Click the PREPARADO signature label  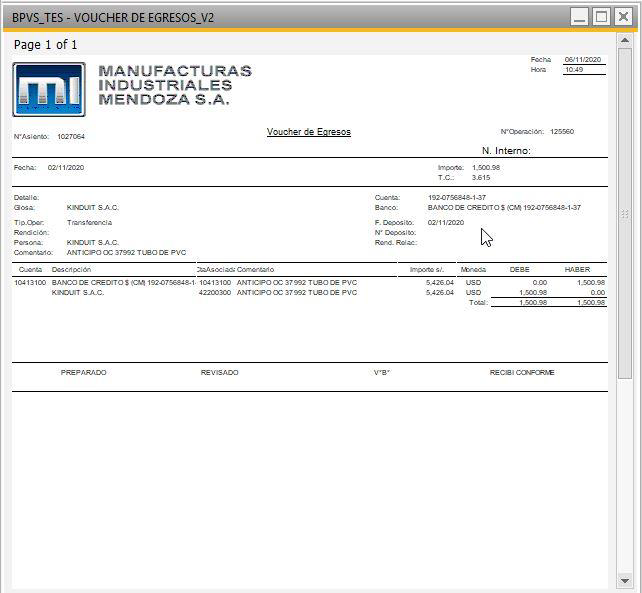click(x=84, y=372)
